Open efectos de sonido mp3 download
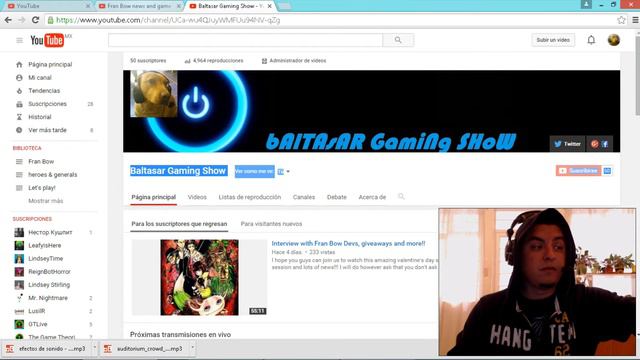This screenshot has height=360, width=640. click(47, 349)
